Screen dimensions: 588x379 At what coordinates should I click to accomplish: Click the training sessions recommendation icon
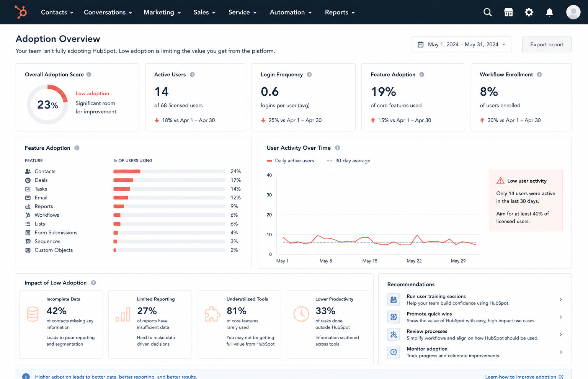point(394,300)
